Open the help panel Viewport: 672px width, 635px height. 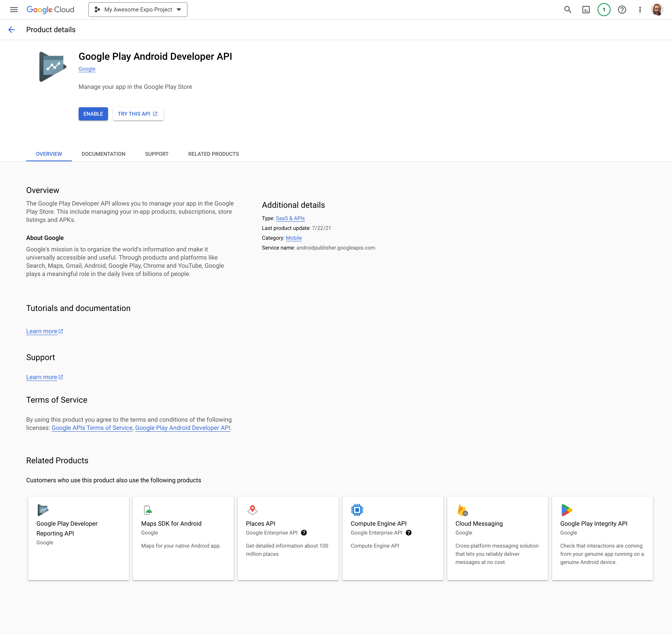[x=622, y=9]
